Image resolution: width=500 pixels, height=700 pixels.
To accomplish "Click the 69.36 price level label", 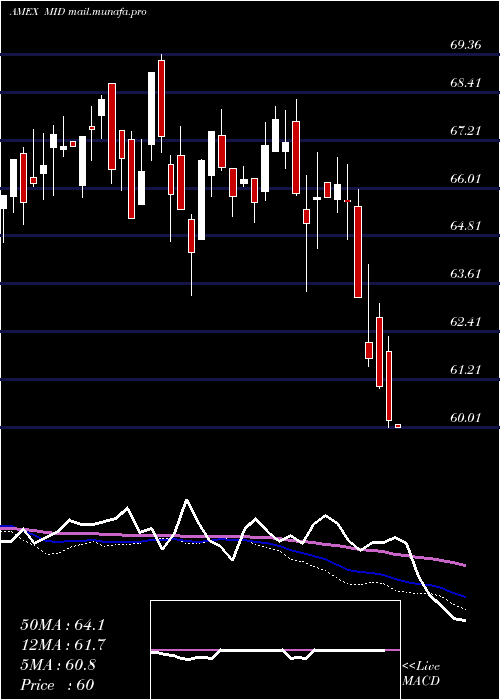I will pyautogui.click(x=466, y=45).
